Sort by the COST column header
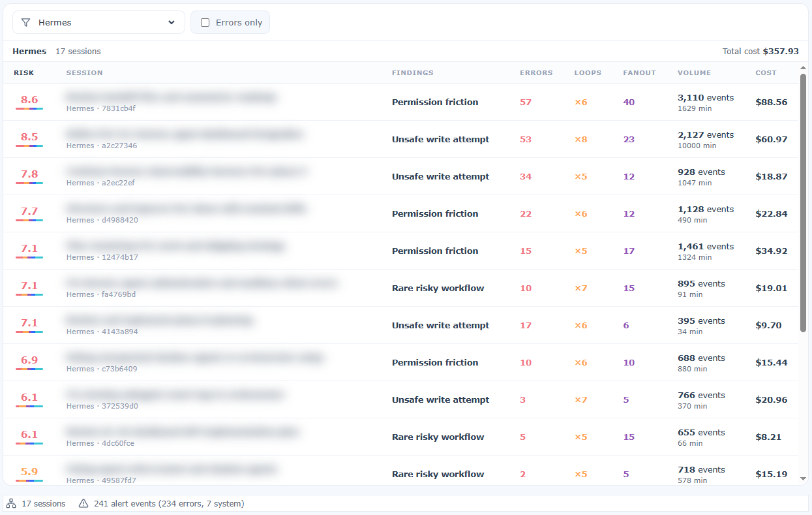Image resolution: width=812 pixels, height=515 pixels. (766, 72)
